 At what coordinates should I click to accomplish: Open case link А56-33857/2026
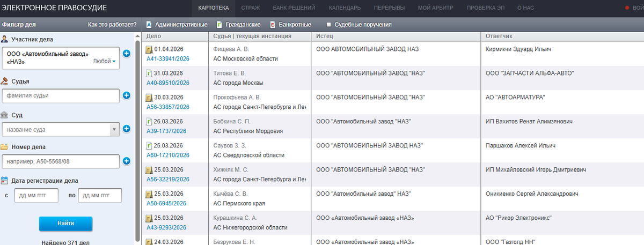click(168, 107)
